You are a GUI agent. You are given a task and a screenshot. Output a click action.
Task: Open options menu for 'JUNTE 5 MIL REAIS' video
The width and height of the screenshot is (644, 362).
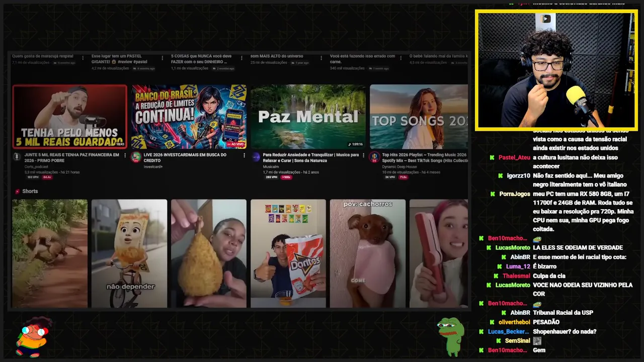(x=125, y=155)
